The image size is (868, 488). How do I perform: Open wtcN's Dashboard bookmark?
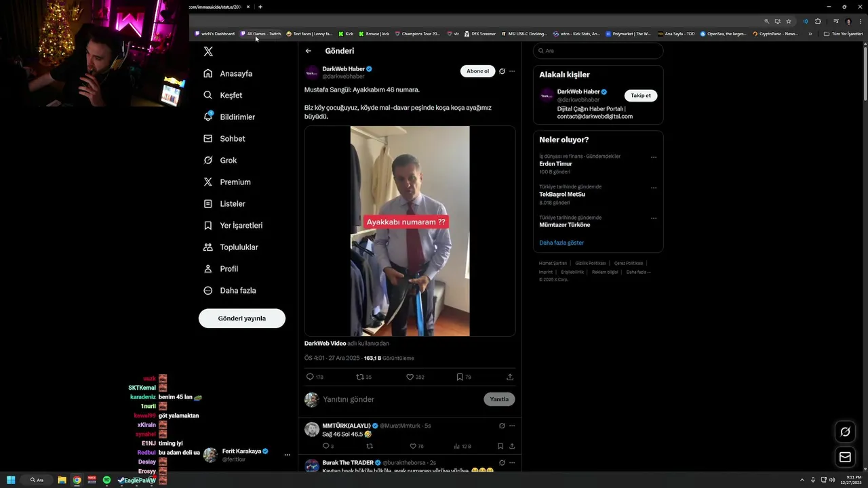tap(214, 33)
